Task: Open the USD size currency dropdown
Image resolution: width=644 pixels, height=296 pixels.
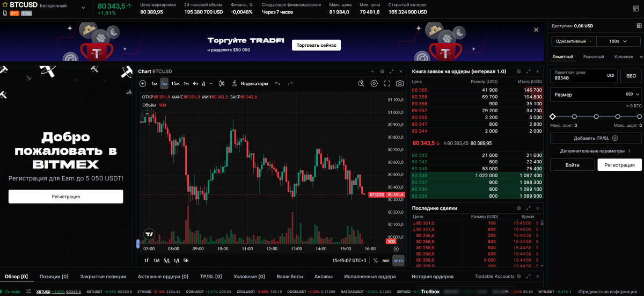Action: (633, 95)
